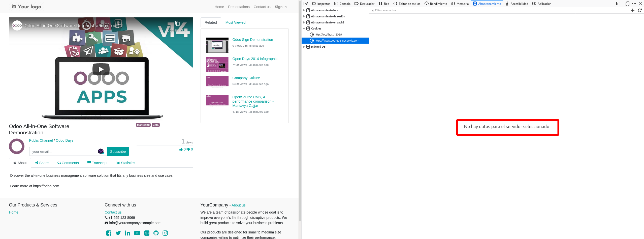Open Open Days 2014 Infographic link
The height and width of the screenshot is (239, 644).
pyautogui.click(x=255, y=59)
